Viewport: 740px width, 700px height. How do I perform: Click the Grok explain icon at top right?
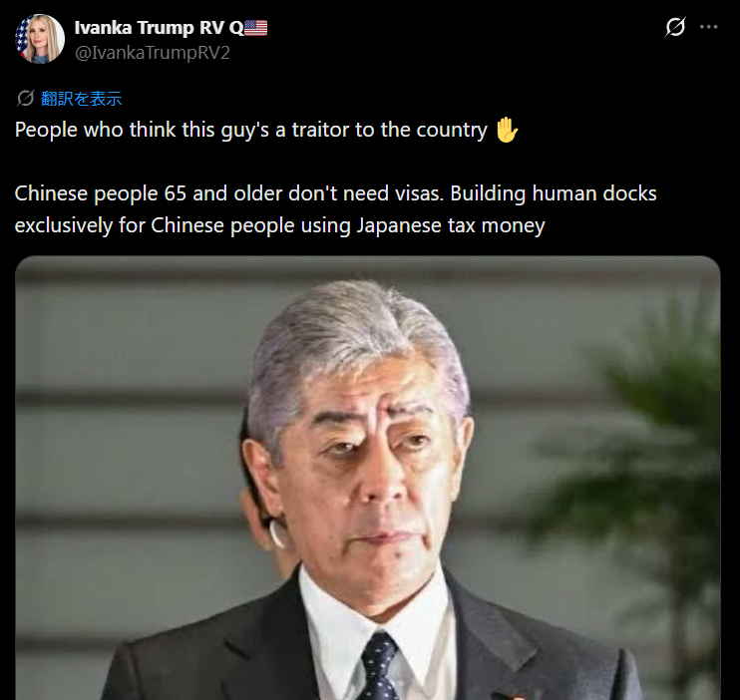[x=675, y=27]
